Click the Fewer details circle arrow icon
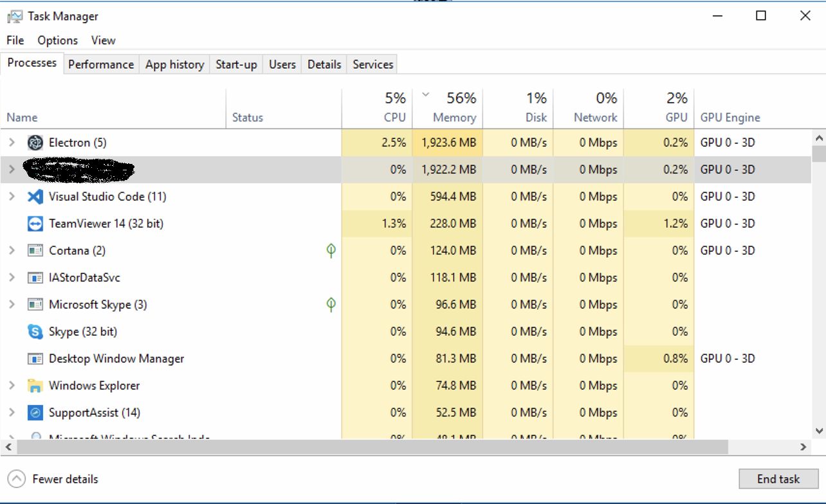Viewport: 826px width, 504px height. [x=17, y=479]
